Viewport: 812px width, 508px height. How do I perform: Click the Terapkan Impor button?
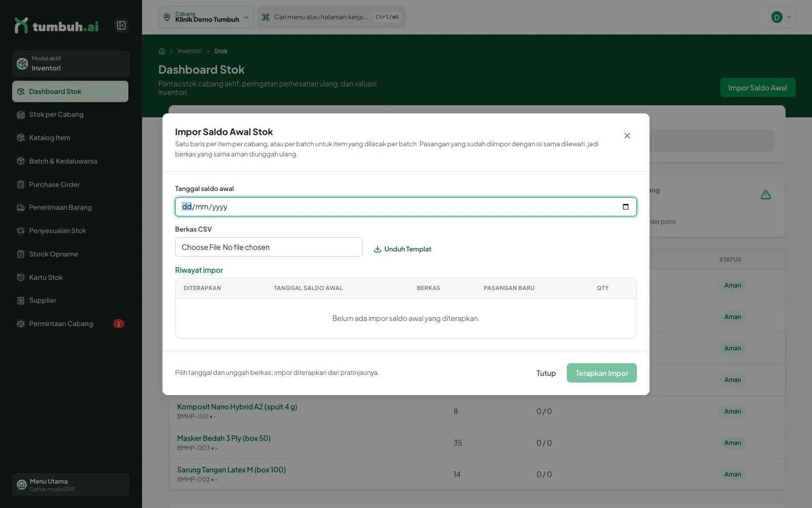click(x=601, y=373)
